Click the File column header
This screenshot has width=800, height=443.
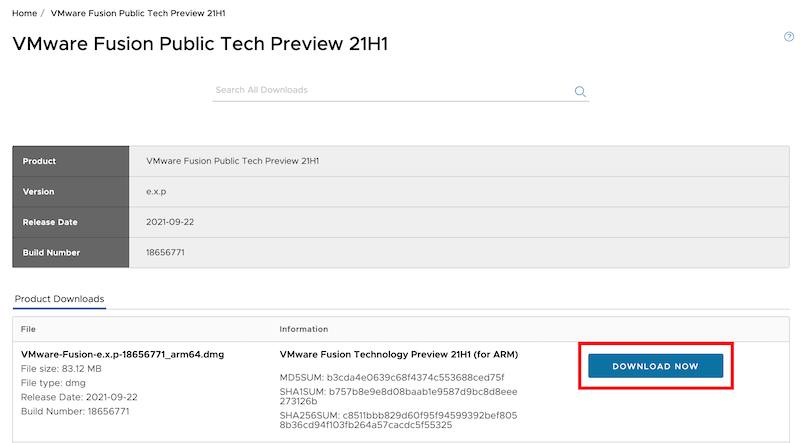(28, 329)
